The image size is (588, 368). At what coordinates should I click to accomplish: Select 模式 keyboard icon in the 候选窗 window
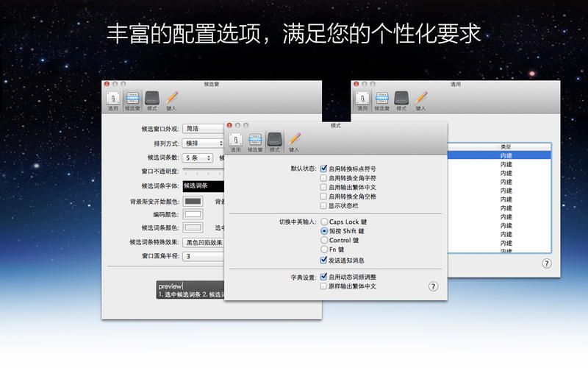click(151, 100)
